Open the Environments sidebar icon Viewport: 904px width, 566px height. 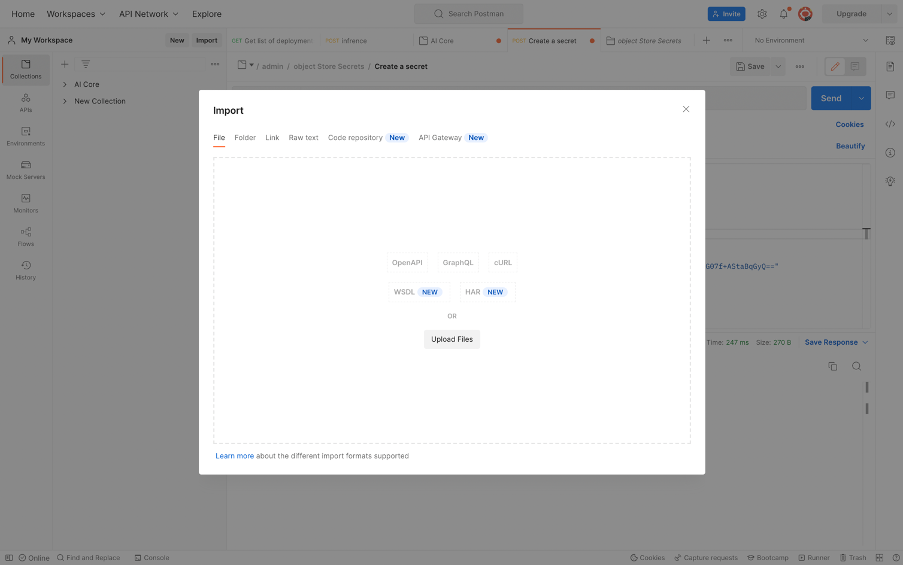[x=26, y=135]
